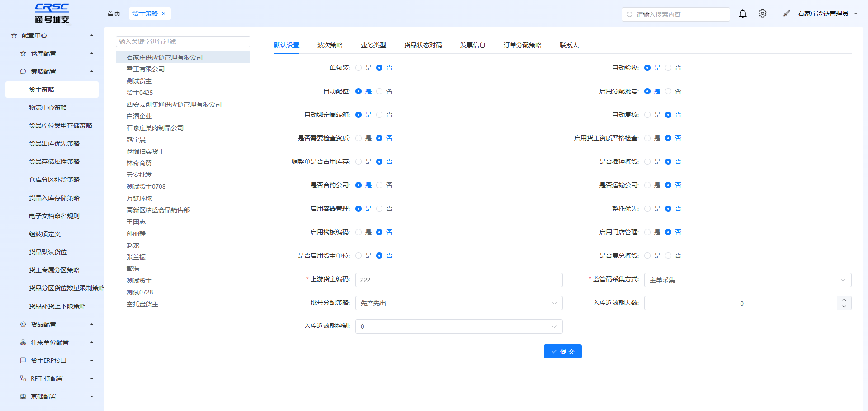Viewport: 868px width, 411px height.
Task: Open the notification bell
Action: tap(743, 14)
